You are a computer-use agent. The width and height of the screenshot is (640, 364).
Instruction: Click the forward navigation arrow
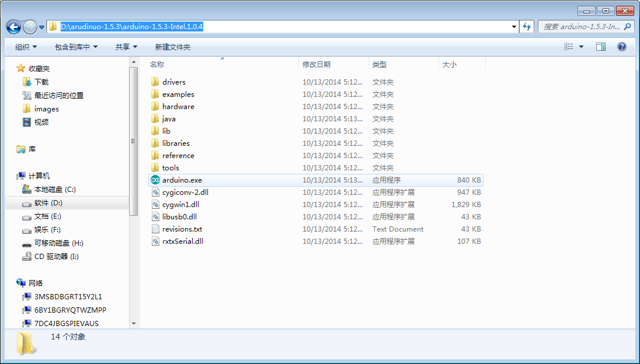tap(30, 27)
